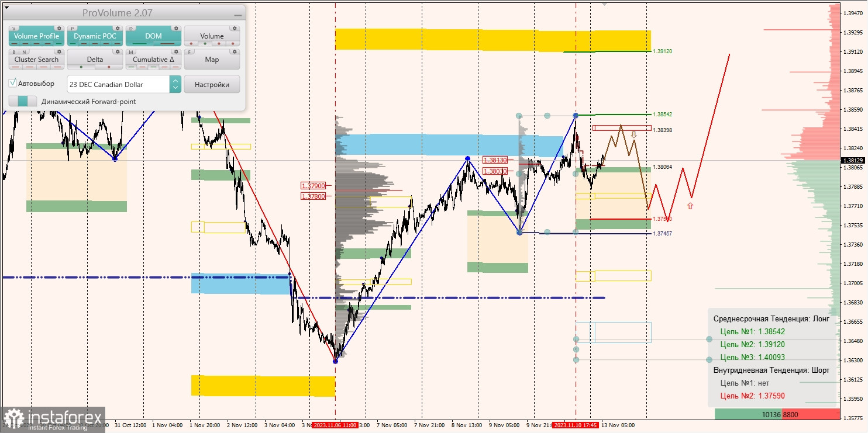Click the green 10136 volume bar
The width and height of the screenshot is (868, 433).
click(748, 414)
